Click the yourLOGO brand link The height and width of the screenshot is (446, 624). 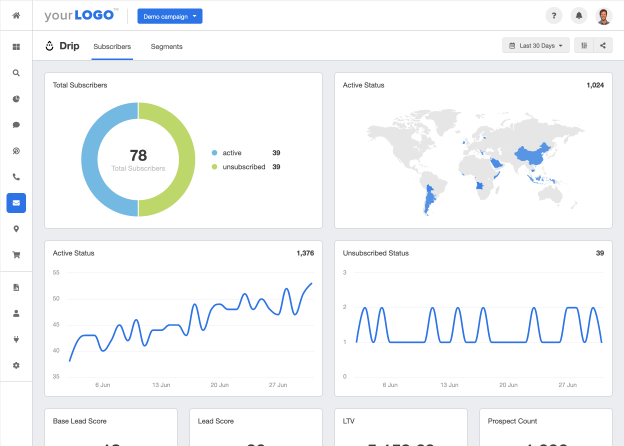(x=81, y=16)
